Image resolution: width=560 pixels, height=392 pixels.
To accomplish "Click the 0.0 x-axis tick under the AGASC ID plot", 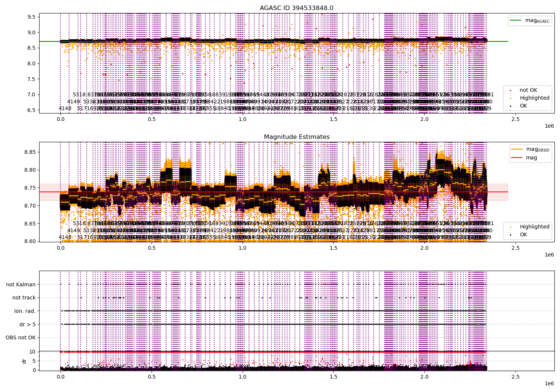I will pyautogui.click(x=60, y=119).
